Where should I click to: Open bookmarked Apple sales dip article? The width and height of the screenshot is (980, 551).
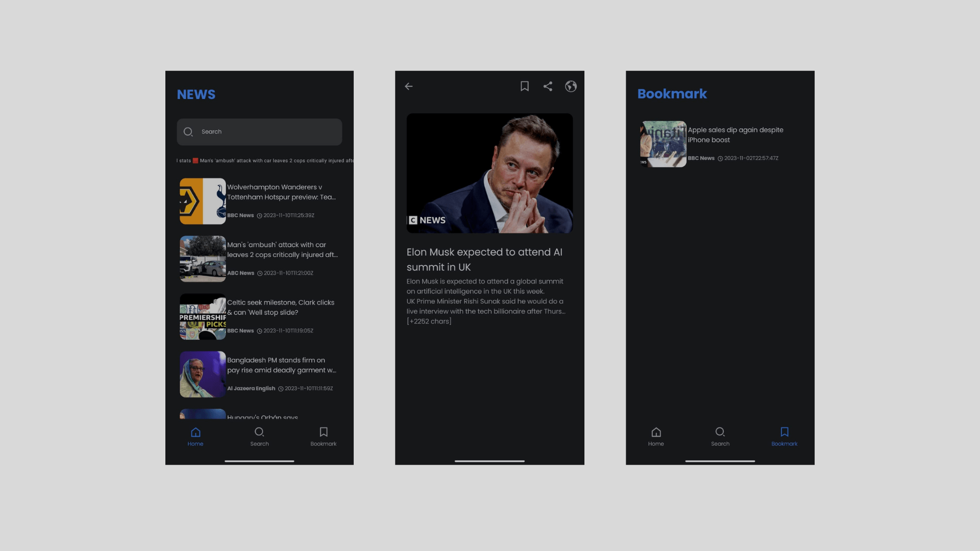(x=735, y=135)
